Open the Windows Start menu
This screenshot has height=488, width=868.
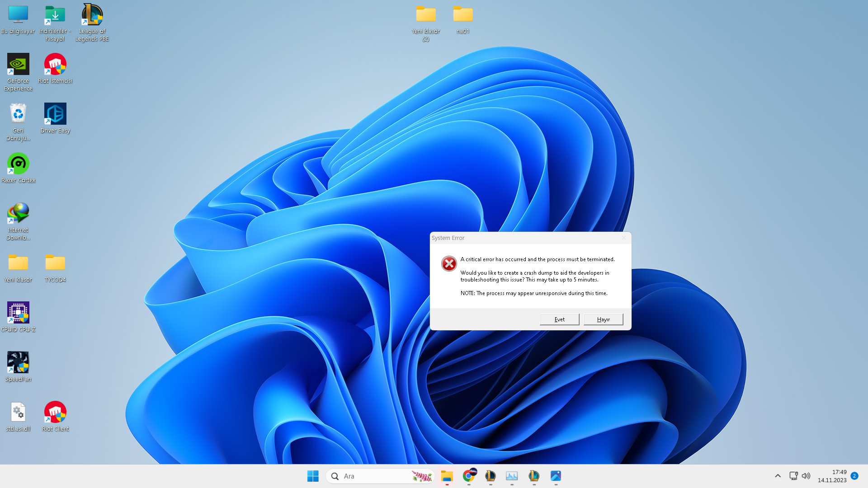click(x=313, y=476)
